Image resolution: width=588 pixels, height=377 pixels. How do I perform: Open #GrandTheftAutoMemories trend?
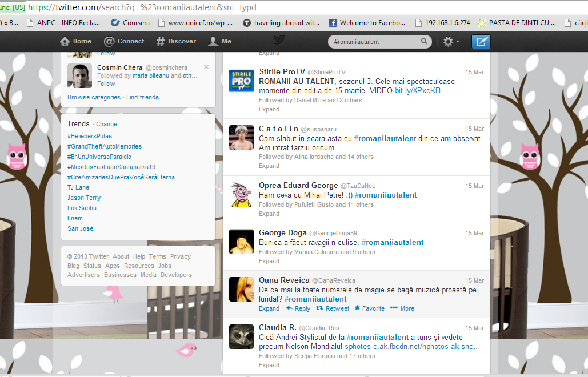(x=105, y=146)
